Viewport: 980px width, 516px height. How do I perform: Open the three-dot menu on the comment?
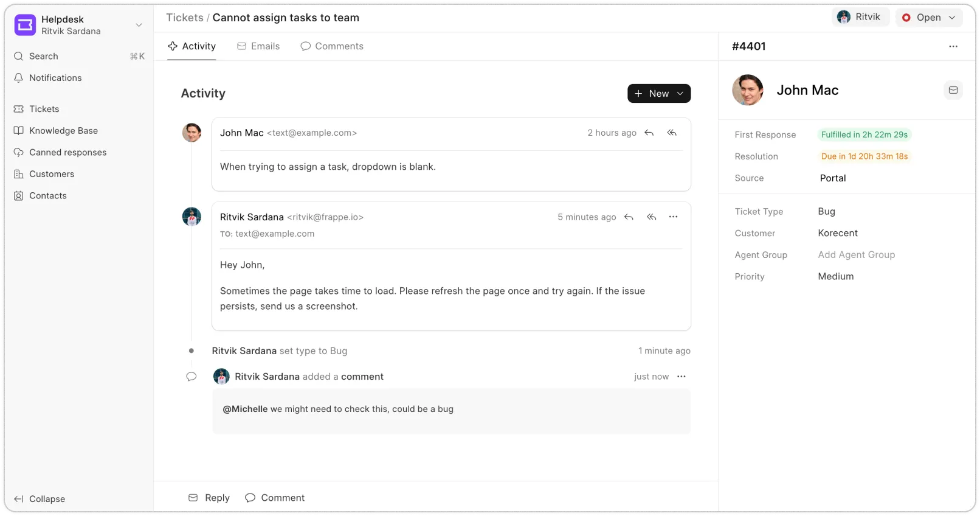pyautogui.click(x=682, y=377)
